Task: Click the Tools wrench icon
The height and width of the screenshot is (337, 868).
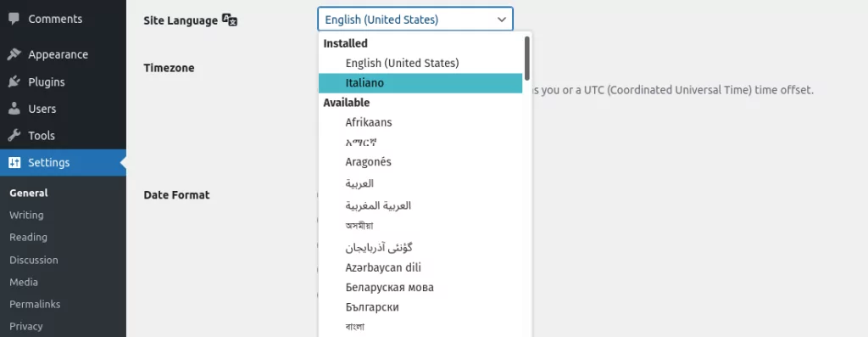Action: [x=14, y=135]
